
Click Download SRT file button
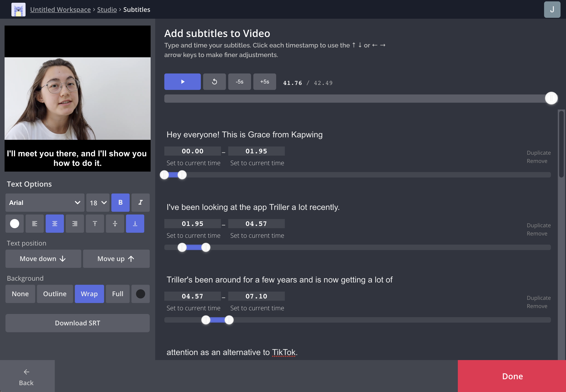[77, 322]
